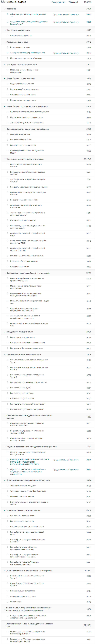
Task: Collapse the "Введение" section
Action: (x=5, y=9)
